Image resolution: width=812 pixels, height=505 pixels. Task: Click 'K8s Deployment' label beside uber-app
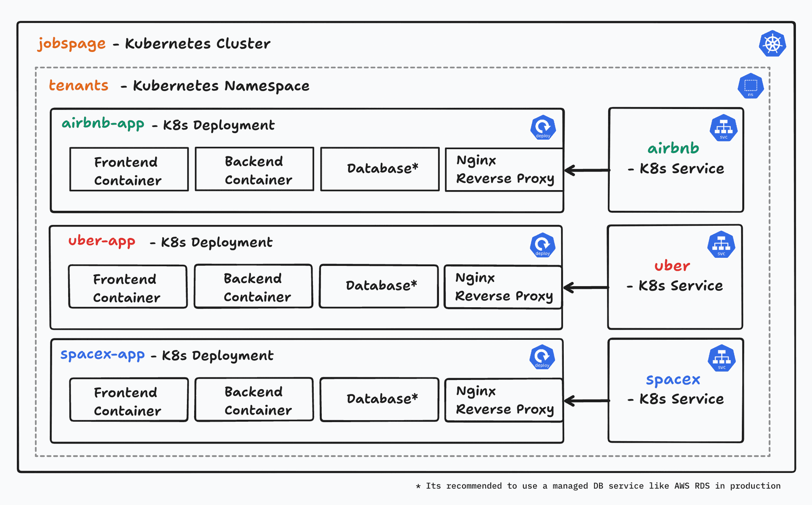(x=217, y=243)
